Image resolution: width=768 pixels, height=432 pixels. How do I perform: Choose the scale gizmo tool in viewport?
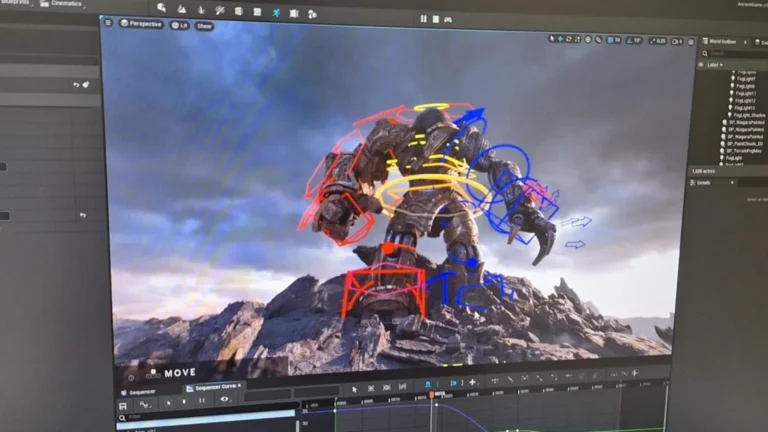click(x=577, y=39)
